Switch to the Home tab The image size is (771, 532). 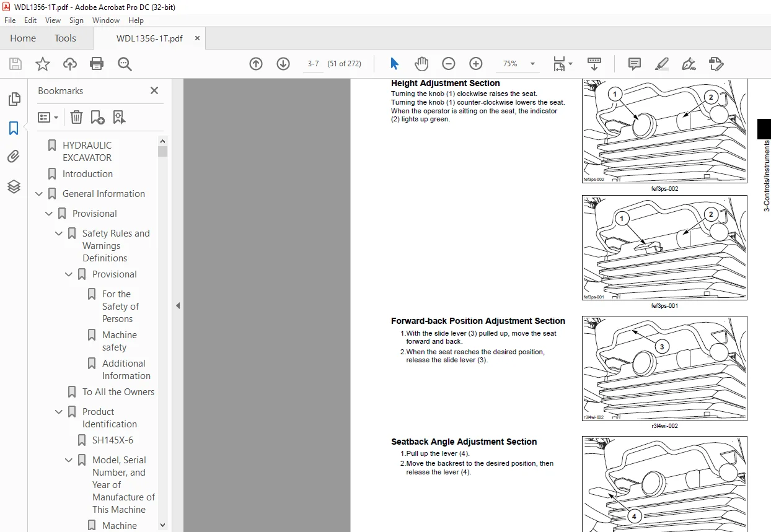(x=23, y=38)
